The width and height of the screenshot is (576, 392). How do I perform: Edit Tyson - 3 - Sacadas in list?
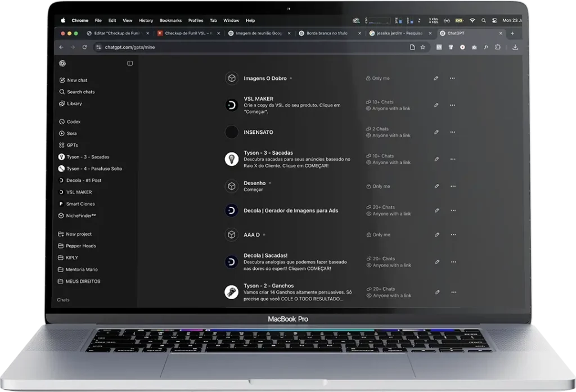pos(436,159)
